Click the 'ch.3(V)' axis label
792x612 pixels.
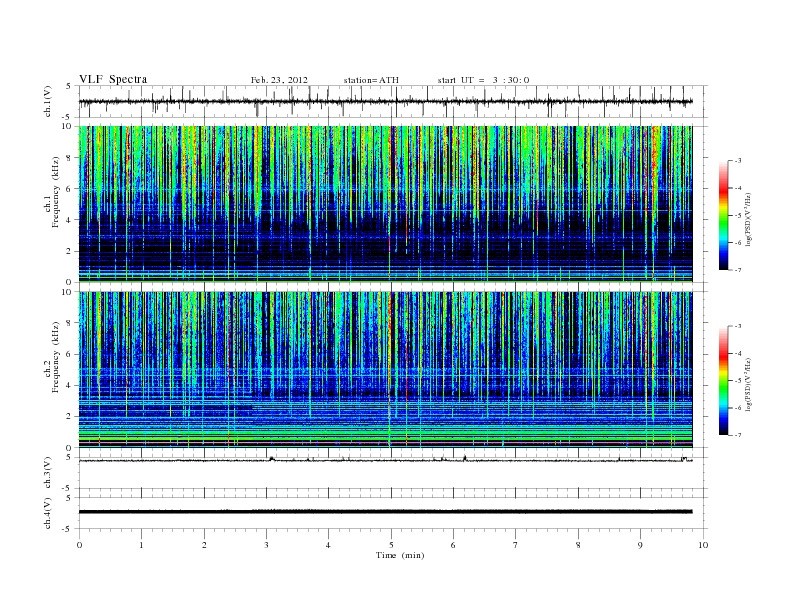tap(48, 472)
